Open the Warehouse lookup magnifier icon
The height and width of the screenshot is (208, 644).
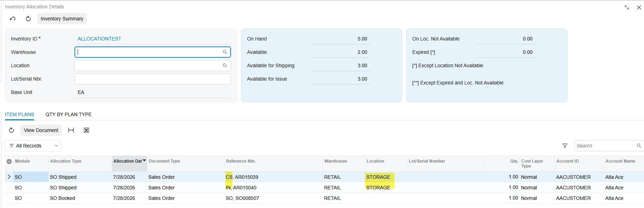[225, 52]
